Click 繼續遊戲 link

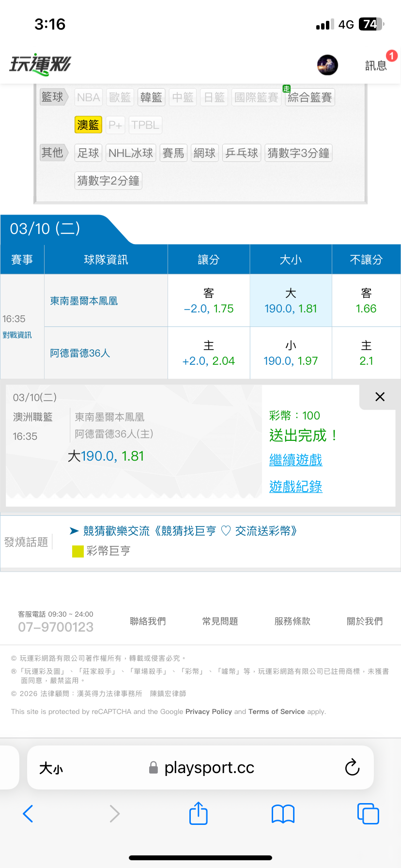coord(296,460)
